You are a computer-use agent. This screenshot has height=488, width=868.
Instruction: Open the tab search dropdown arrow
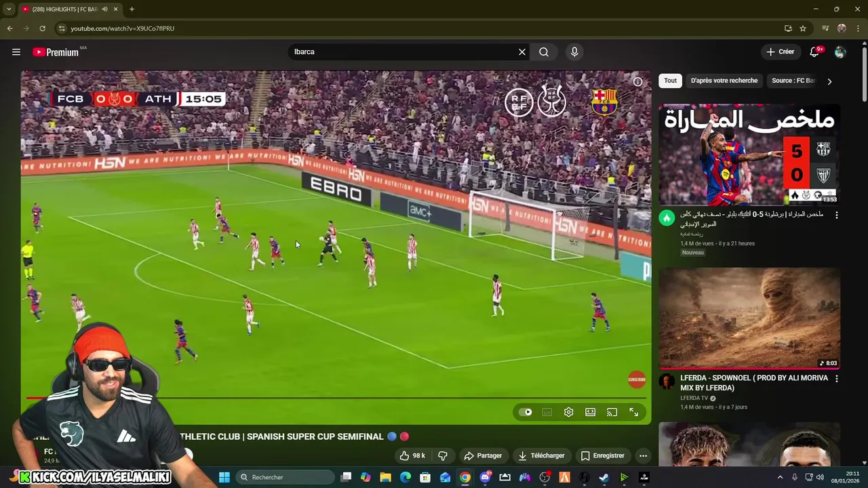pyautogui.click(x=9, y=9)
